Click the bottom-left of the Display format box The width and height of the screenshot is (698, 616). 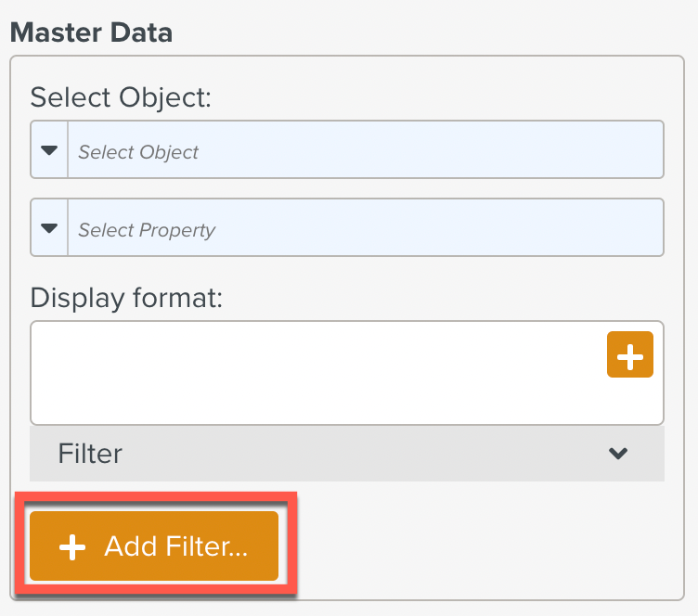coord(56,406)
